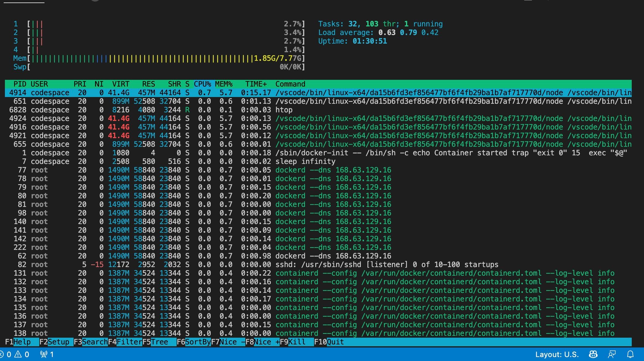Click the PID column header

pos(20,84)
